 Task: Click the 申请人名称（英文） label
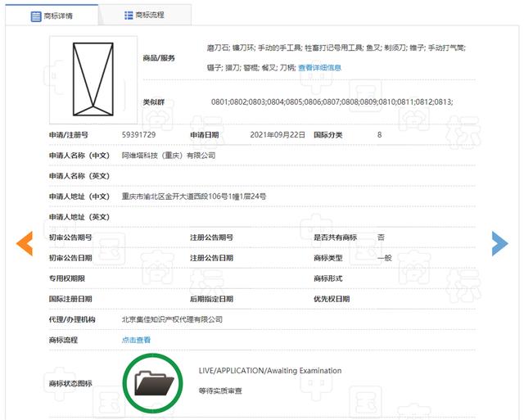tap(79, 176)
